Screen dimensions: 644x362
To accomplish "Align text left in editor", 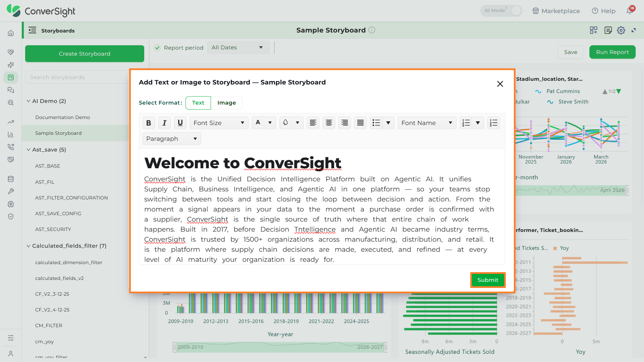I will coord(313,123).
